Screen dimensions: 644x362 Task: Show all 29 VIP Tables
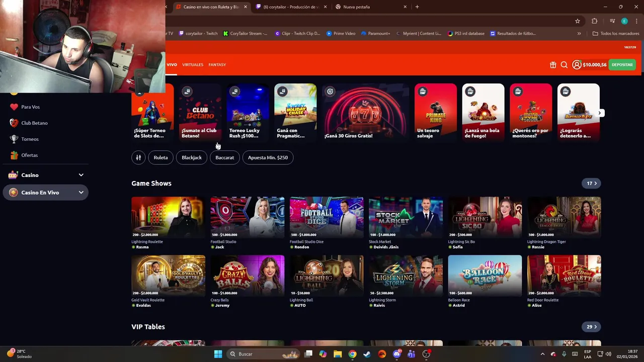[x=591, y=327]
